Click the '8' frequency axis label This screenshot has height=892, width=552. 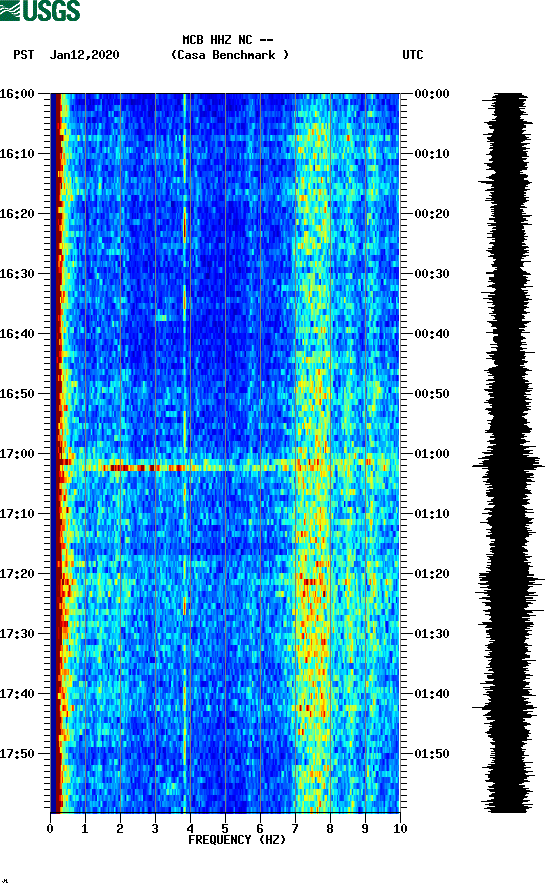(x=330, y=828)
